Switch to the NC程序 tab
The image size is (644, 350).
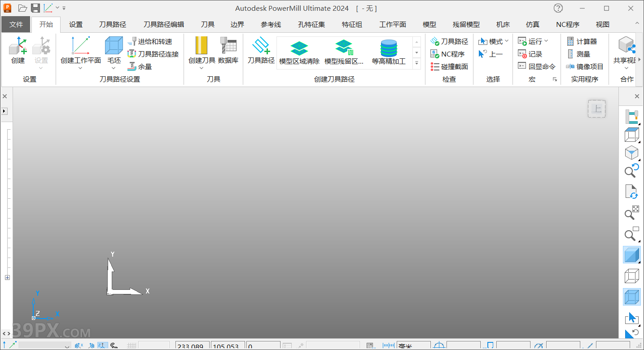tap(568, 25)
